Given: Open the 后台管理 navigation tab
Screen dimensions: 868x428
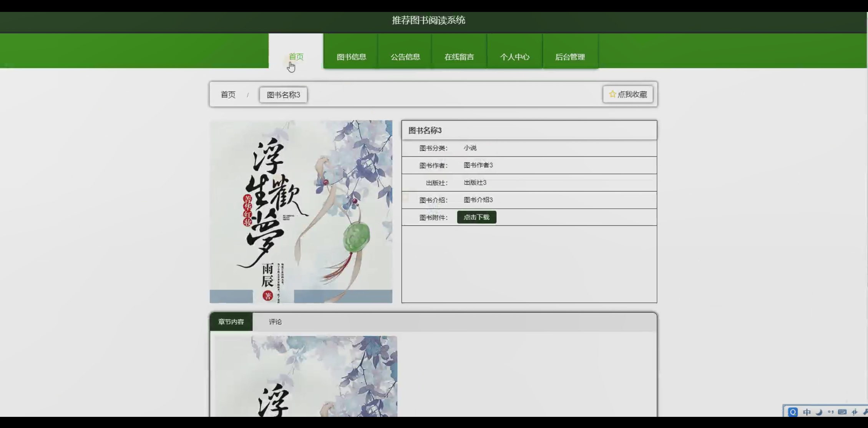Looking at the screenshot, I should (x=570, y=51).
